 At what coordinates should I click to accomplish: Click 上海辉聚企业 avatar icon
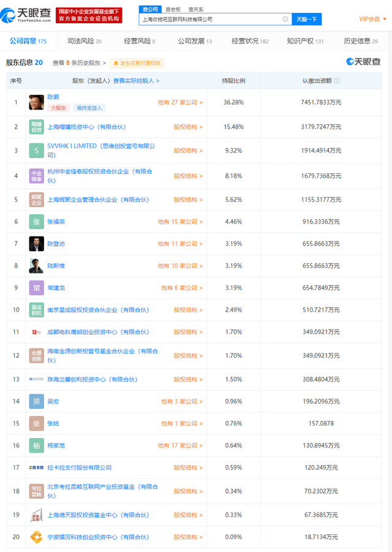(37, 200)
